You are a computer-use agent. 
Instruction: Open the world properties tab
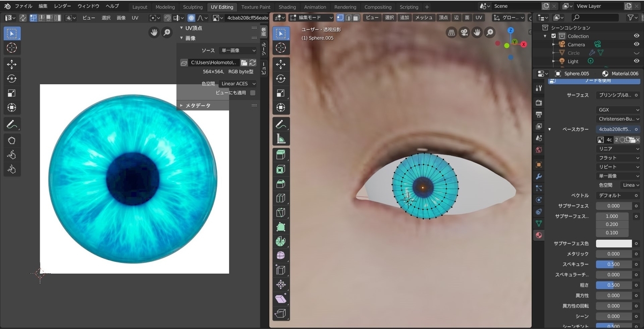coord(539,150)
